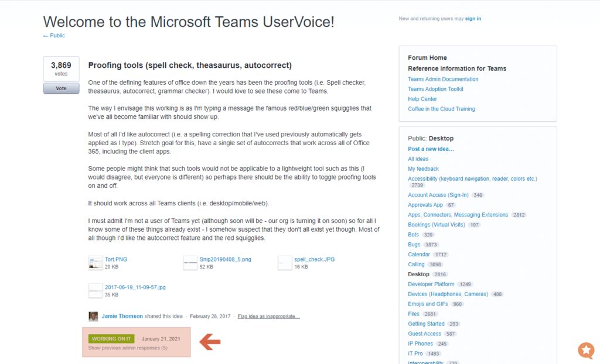The height and width of the screenshot is (364, 600).
Task: Click Tort.PNG file name link
Action: click(x=116, y=259)
